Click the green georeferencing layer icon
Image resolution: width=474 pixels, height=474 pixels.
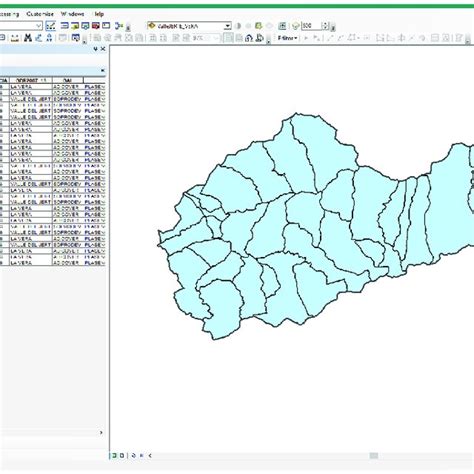click(x=258, y=26)
